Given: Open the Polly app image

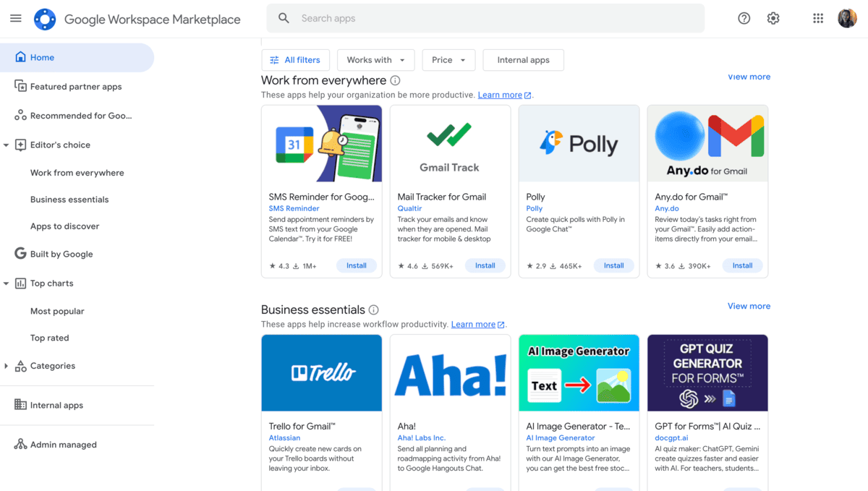Looking at the screenshot, I should pyautogui.click(x=579, y=143).
